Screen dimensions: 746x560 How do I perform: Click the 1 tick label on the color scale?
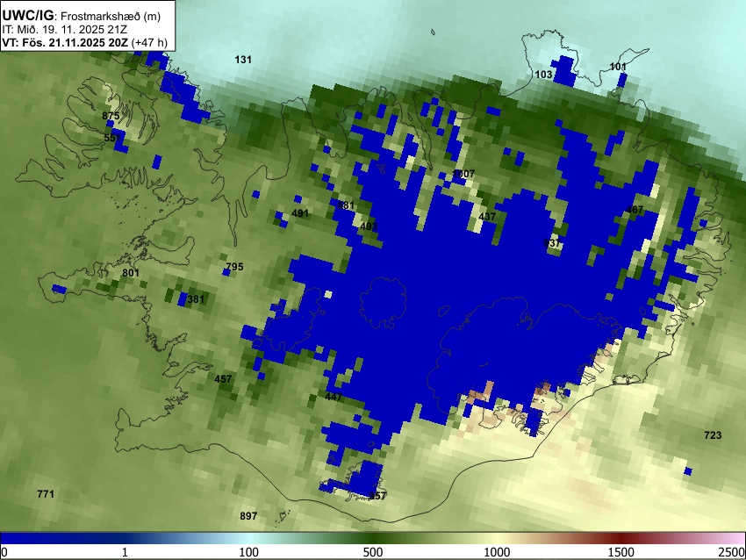pos(125,552)
